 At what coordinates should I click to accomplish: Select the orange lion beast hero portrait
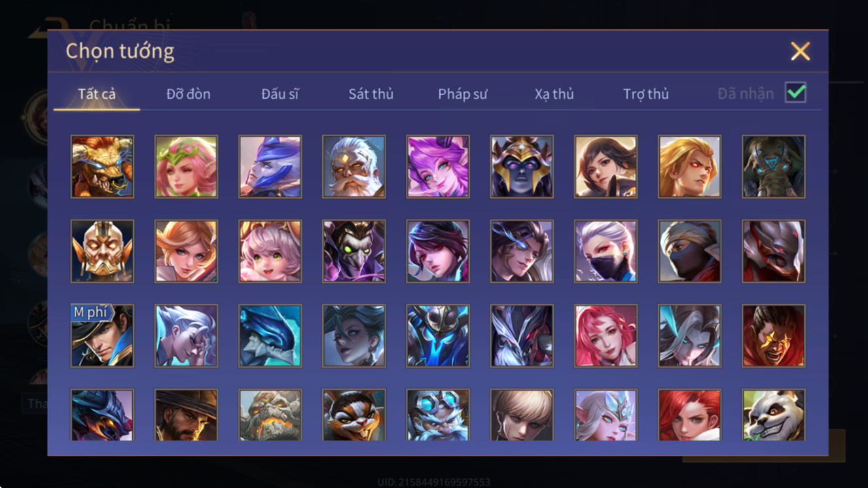point(102,167)
